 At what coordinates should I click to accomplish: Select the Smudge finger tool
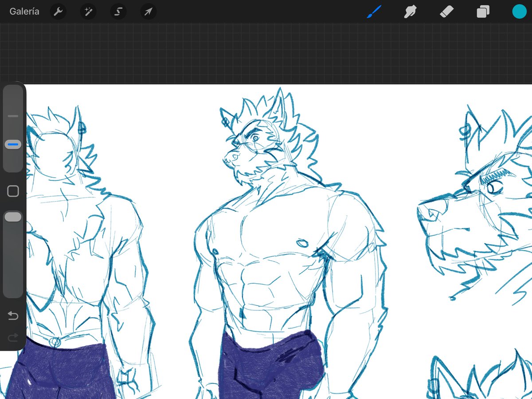(x=411, y=12)
